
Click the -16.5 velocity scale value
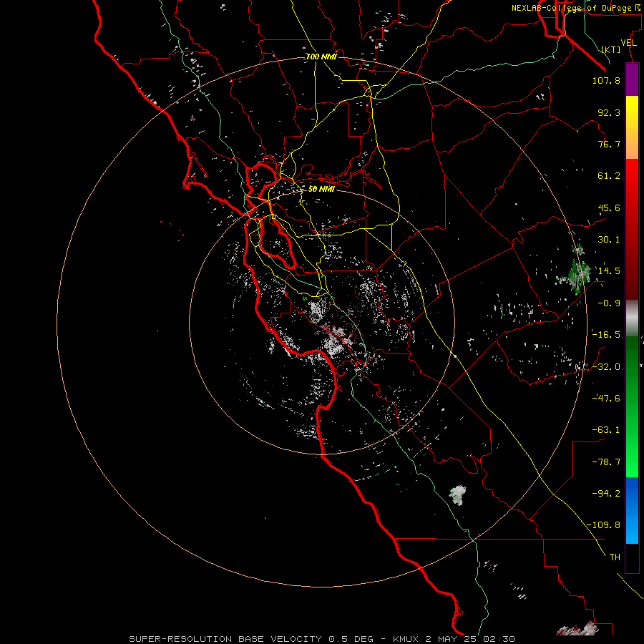pos(606,335)
